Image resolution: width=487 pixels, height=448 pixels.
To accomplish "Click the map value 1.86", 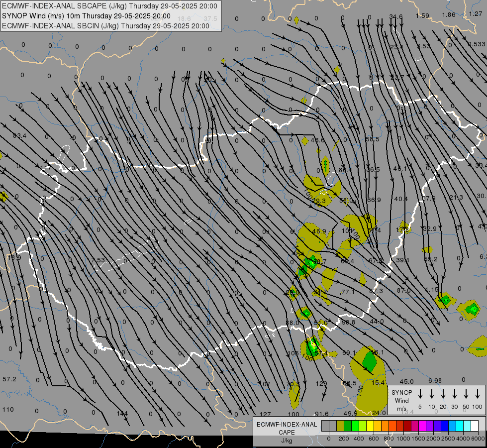I will point(449,15).
